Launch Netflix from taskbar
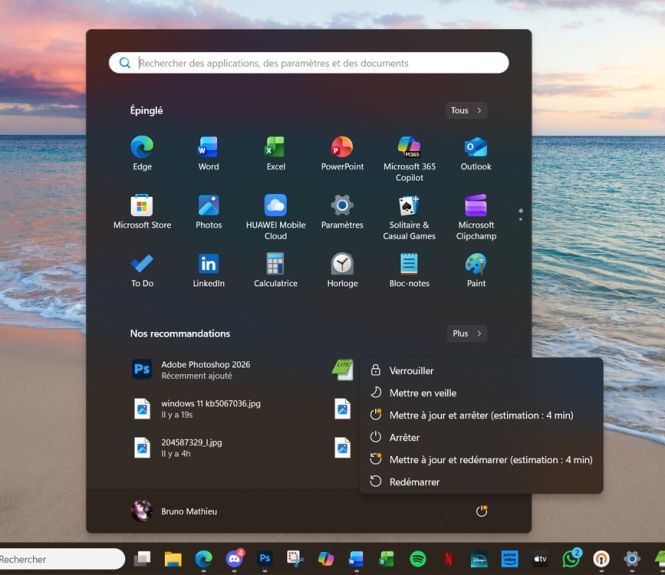Viewport: 665px width, 575px height. pyautogui.click(x=448, y=559)
